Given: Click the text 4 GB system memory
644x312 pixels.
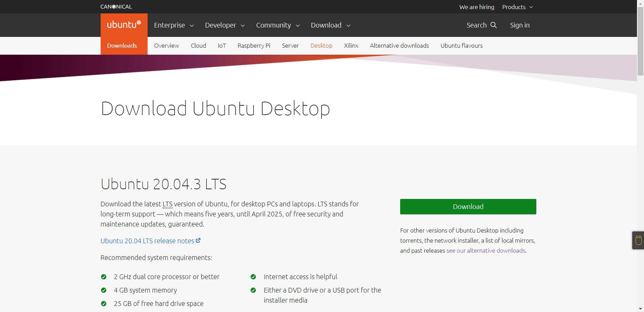Looking at the screenshot, I should pyautogui.click(x=145, y=290).
